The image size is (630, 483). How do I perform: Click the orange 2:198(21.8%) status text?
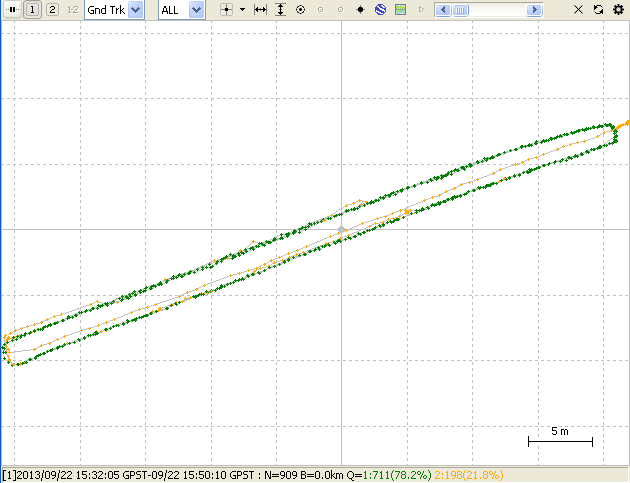(x=469, y=475)
